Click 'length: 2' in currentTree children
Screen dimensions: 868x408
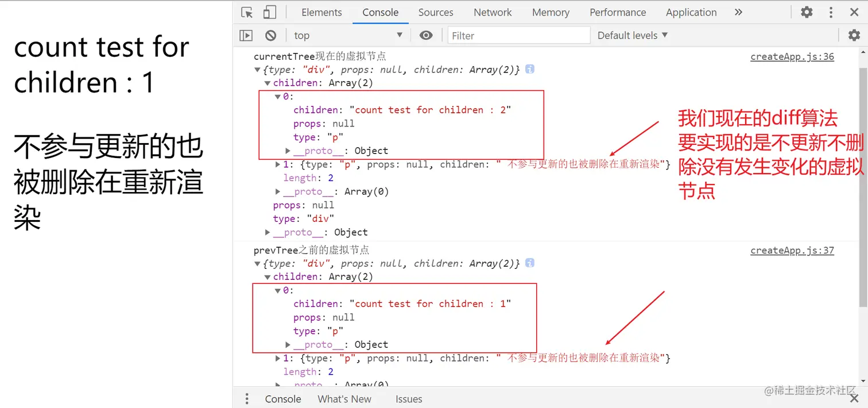[x=308, y=178]
